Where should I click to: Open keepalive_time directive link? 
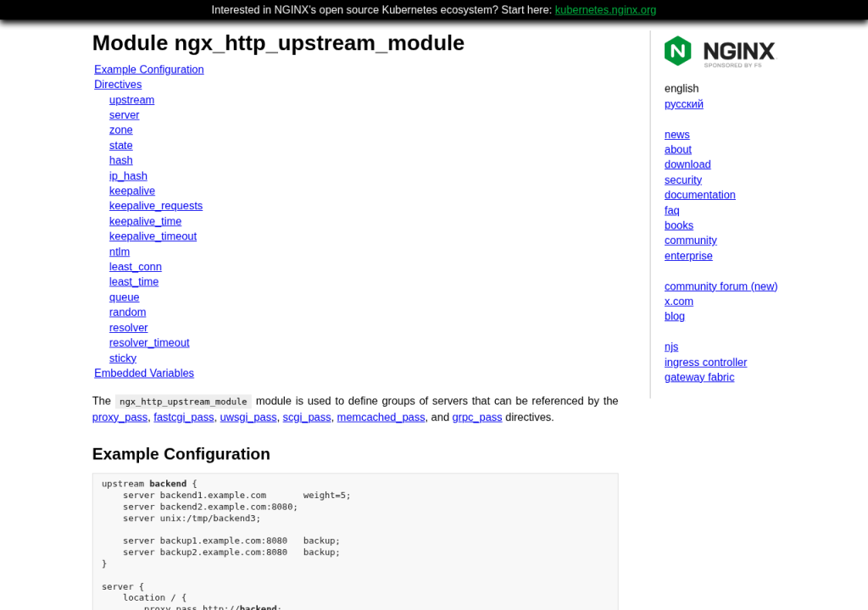[x=145, y=221]
